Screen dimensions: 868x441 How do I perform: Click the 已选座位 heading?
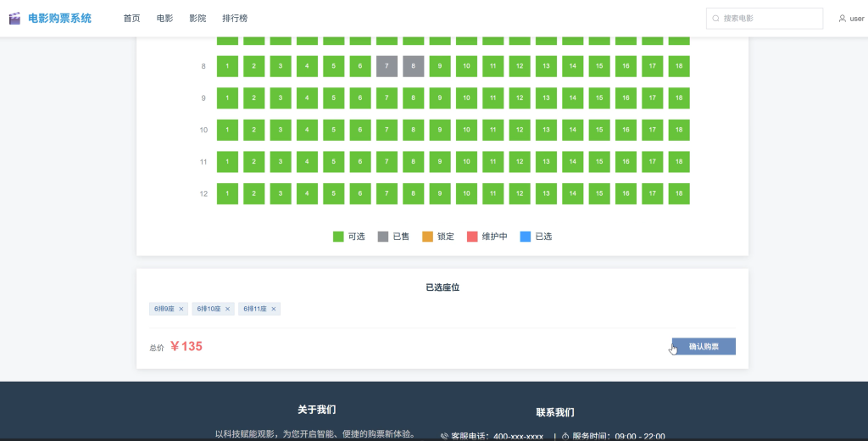pos(442,287)
